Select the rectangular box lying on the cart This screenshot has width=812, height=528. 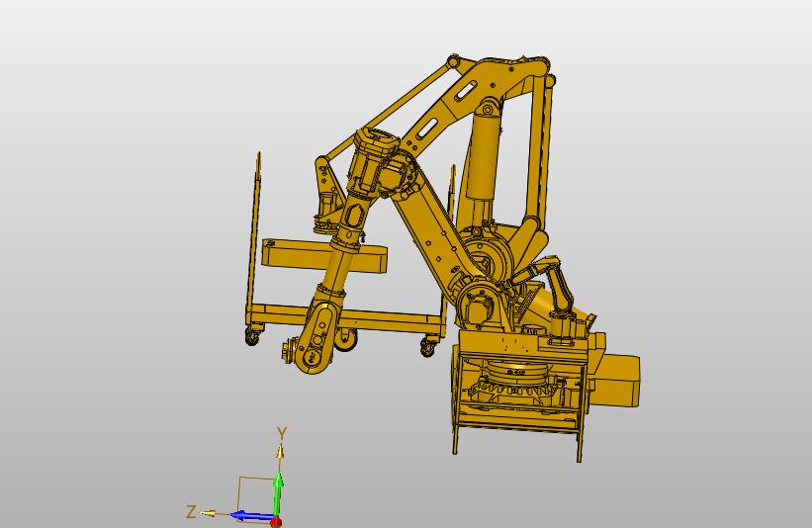coord(324,256)
